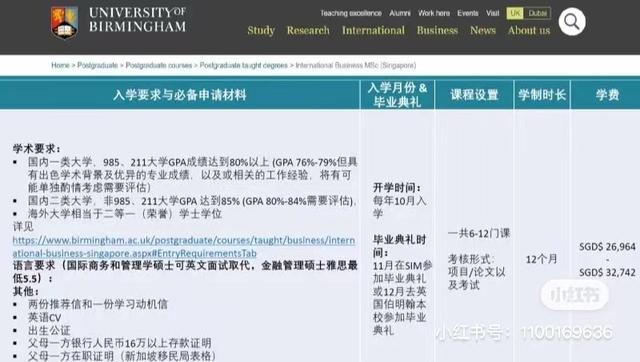Viewport: 640px width, 362px height.
Task: Click the SGD$ 32,742 fee value
Action: 607,272
